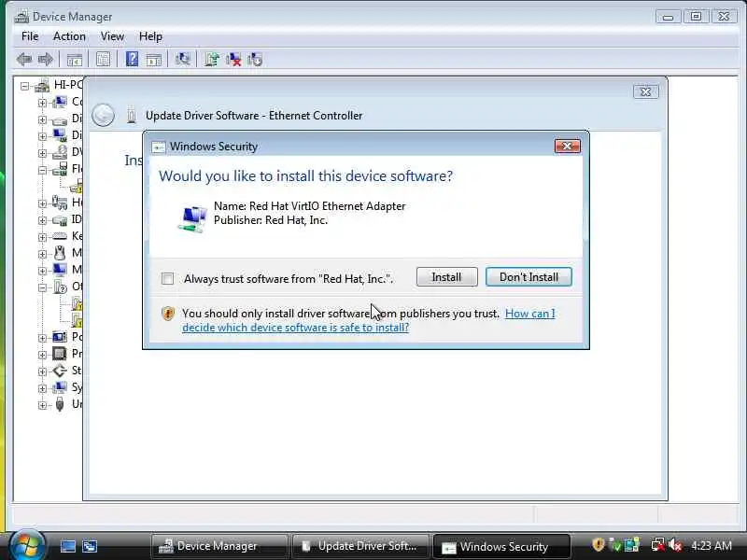Open the Help menu
Viewport: 747px width, 560px height.
point(150,36)
